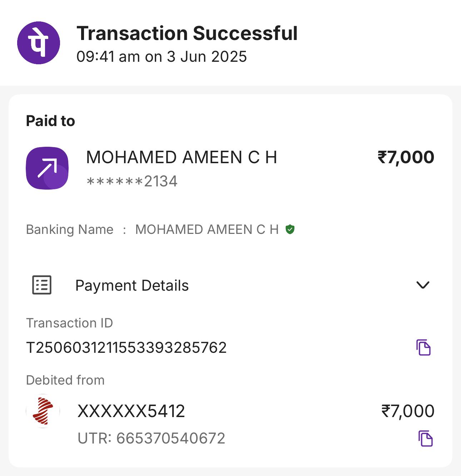Click the Payment Details list icon
Image resolution: width=461 pixels, height=476 pixels.
pyautogui.click(x=42, y=285)
